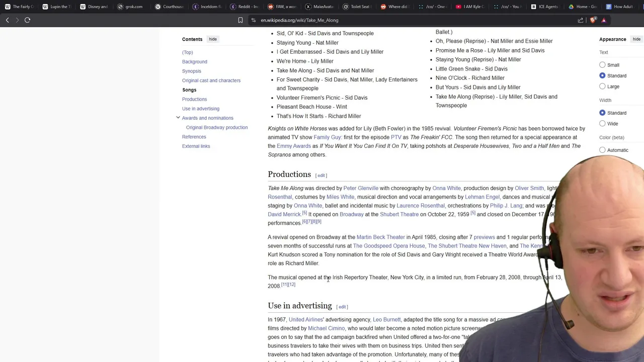Open the Emmy Awards link
Screen dimensions: 644x362
point(294,146)
